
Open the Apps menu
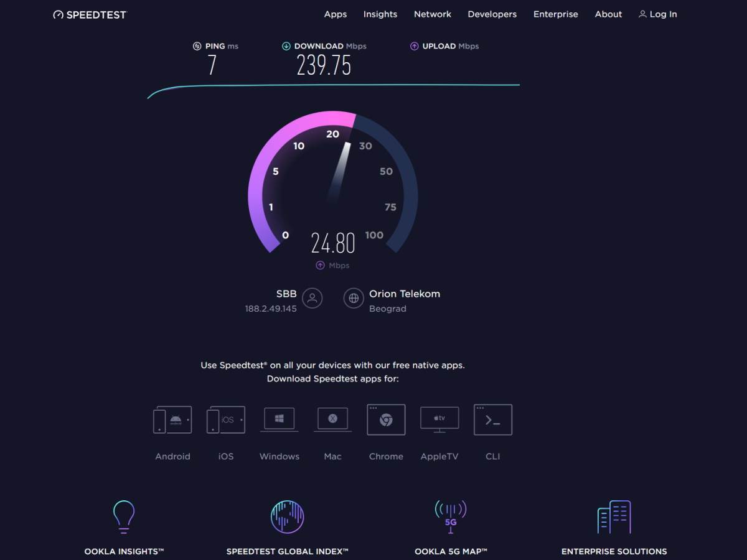pos(335,14)
